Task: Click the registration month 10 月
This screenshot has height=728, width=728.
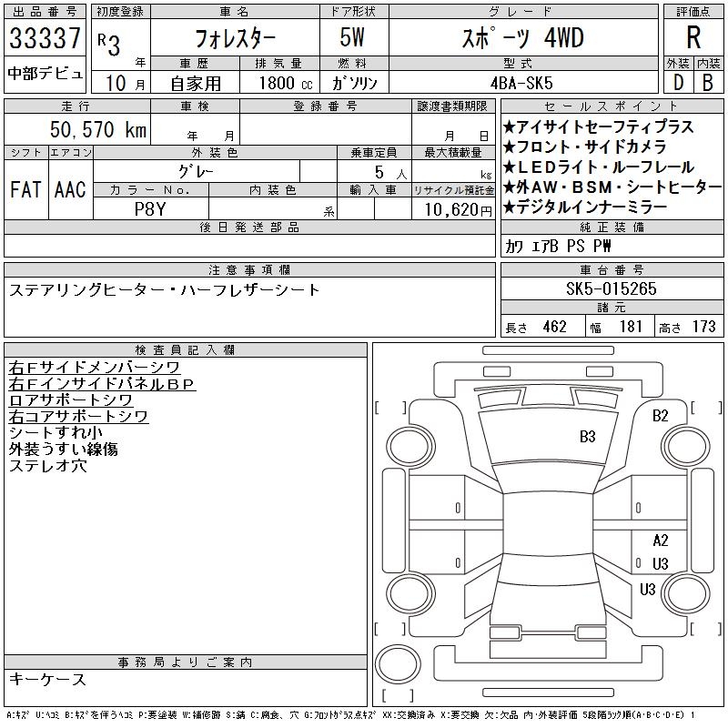Action: 125,83
